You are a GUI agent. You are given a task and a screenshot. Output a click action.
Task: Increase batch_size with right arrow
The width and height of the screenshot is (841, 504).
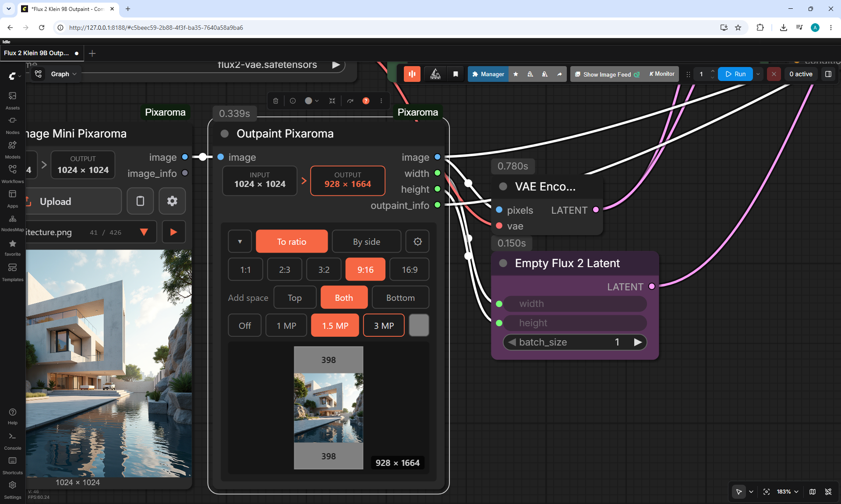click(x=638, y=342)
